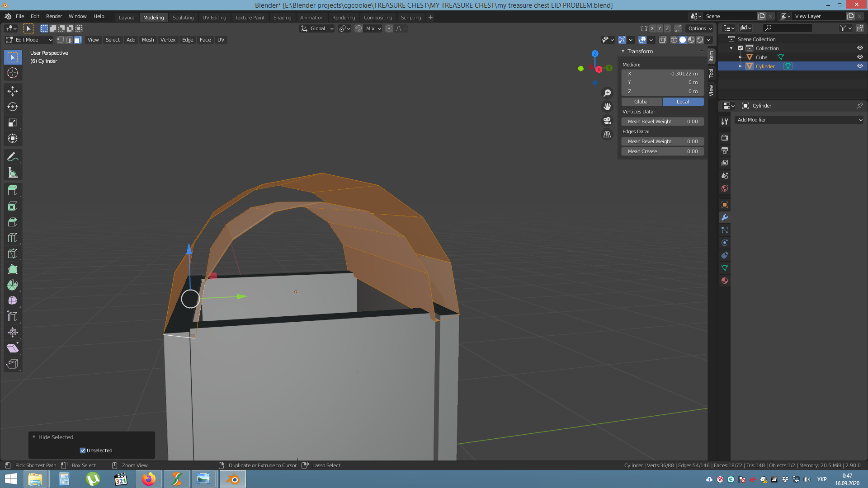Viewport: 868px width, 488px height.
Task: Hide the Cube object in outliner
Action: [860, 57]
